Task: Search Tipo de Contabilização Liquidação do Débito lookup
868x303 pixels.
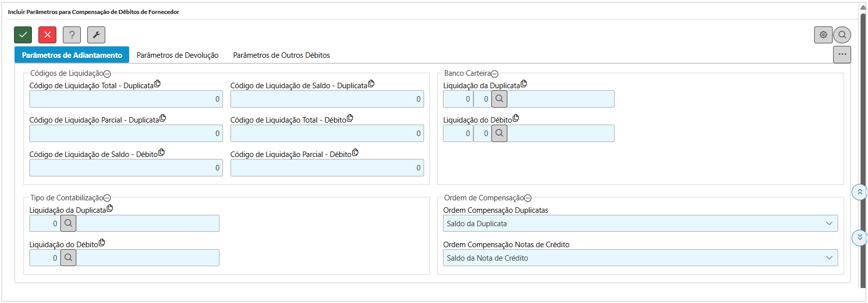Action: pyautogui.click(x=68, y=258)
